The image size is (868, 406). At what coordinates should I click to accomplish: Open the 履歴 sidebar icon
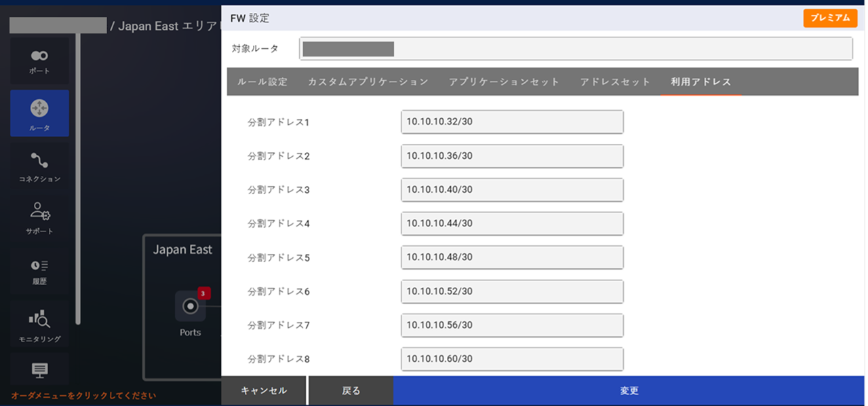pos(39,271)
